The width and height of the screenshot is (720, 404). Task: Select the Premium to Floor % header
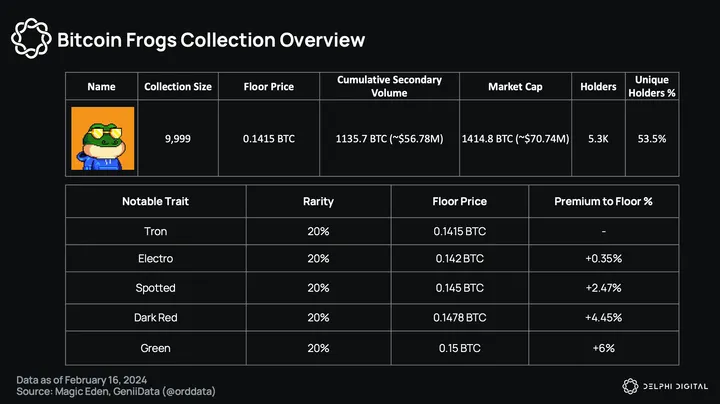[603, 201]
